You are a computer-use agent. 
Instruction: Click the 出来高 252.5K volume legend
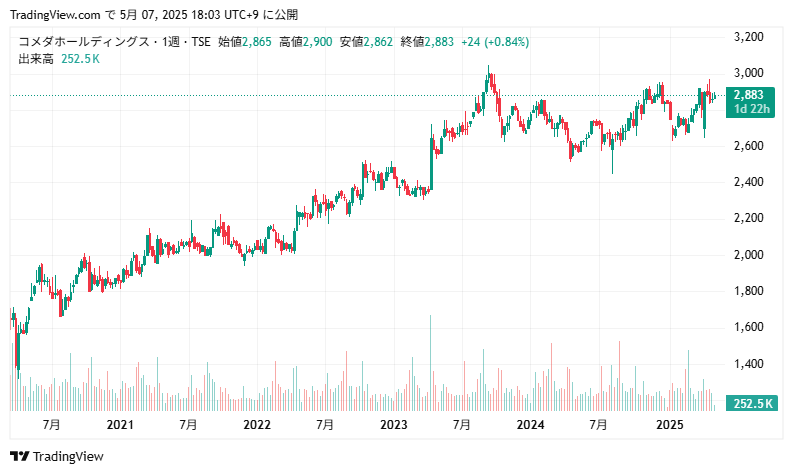click(59, 59)
